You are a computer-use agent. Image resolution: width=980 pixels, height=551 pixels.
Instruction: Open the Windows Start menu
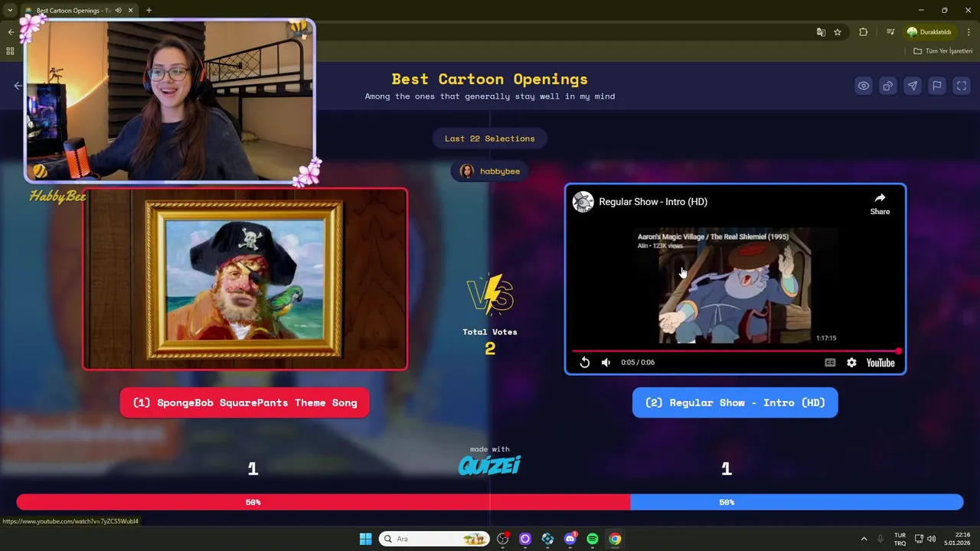tap(365, 539)
